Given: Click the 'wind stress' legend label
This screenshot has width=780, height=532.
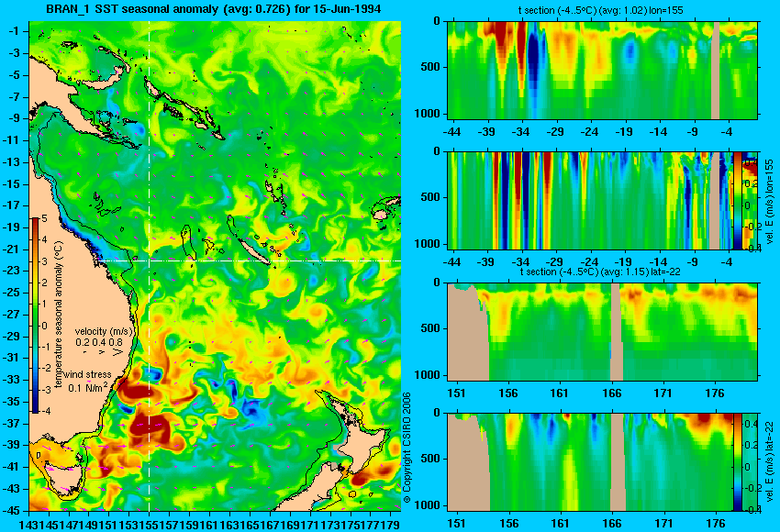Looking at the screenshot, I should point(87,374).
